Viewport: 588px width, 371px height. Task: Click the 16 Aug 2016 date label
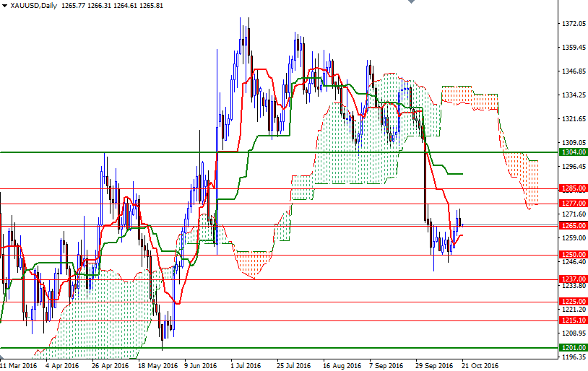coord(342,365)
